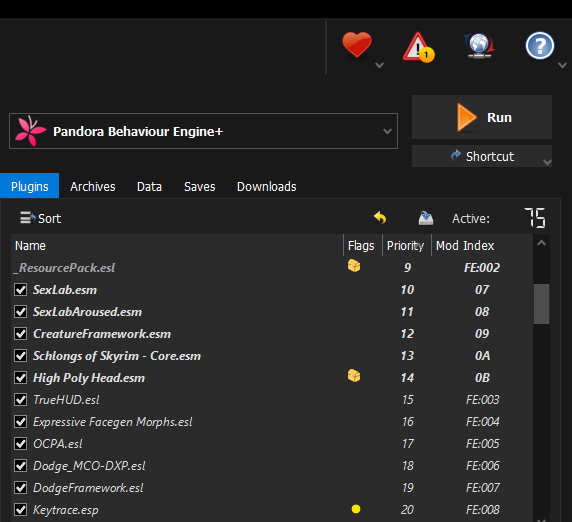The image size is (572, 522).
Task: Disable the Dodge_MCO-DXP.esl checkbox
Action: click(20, 465)
